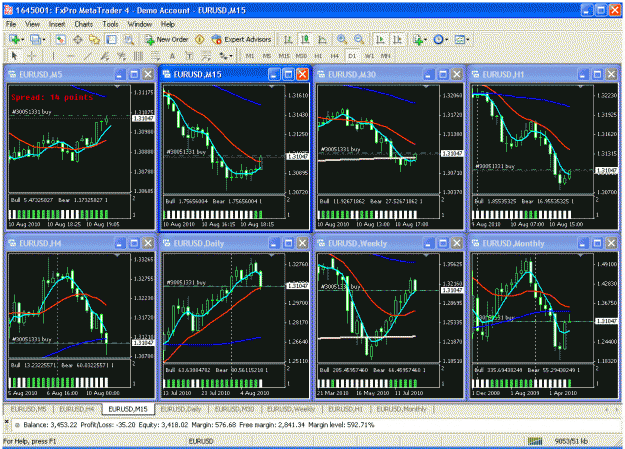Open the Strategy Tester magnifier icon
The image size is (625, 449).
(x=128, y=39)
